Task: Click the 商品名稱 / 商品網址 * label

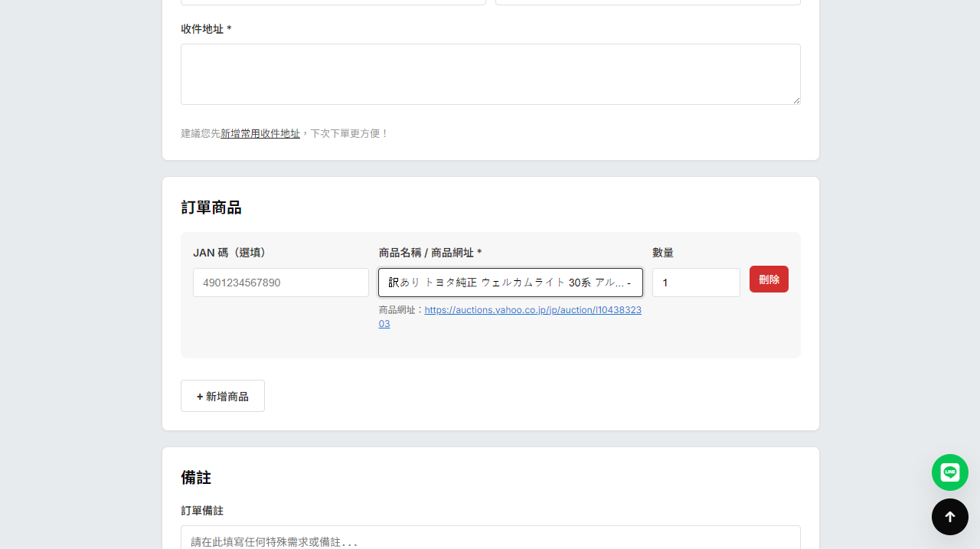Action: (430, 253)
